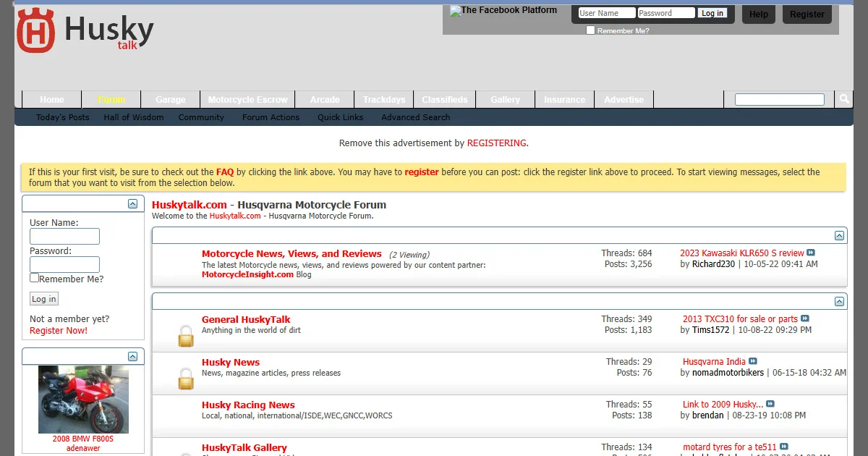Screen dimensions: 868x456
Task: Focus the top search box
Action: point(780,99)
